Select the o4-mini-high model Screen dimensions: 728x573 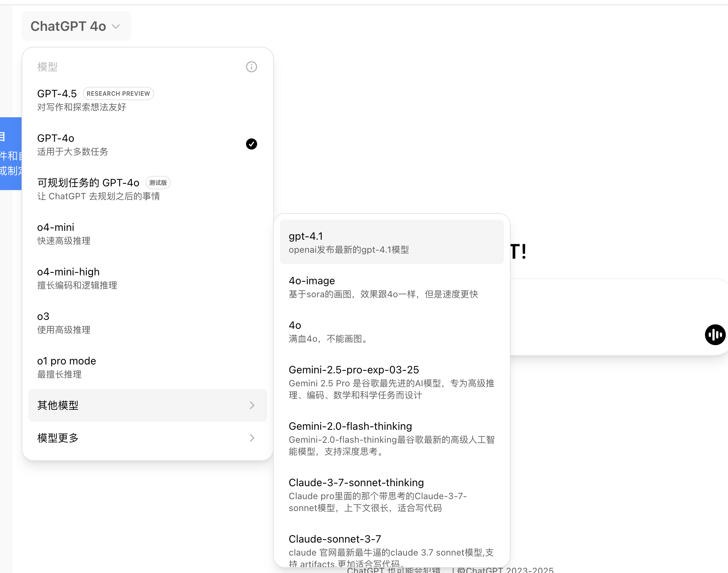pyautogui.click(x=148, y=278)
